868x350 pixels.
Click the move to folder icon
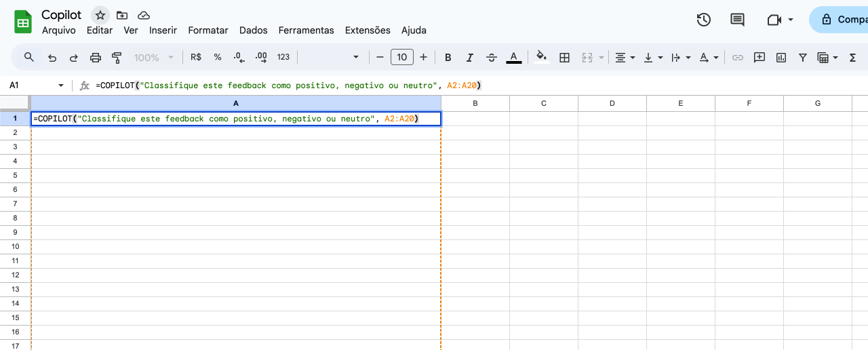[x=122, y=15]
